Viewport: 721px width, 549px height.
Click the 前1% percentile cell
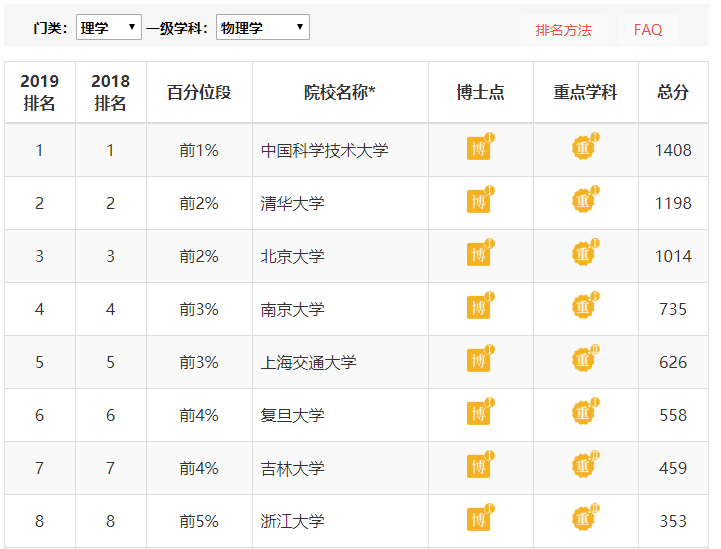pos(199,150)
